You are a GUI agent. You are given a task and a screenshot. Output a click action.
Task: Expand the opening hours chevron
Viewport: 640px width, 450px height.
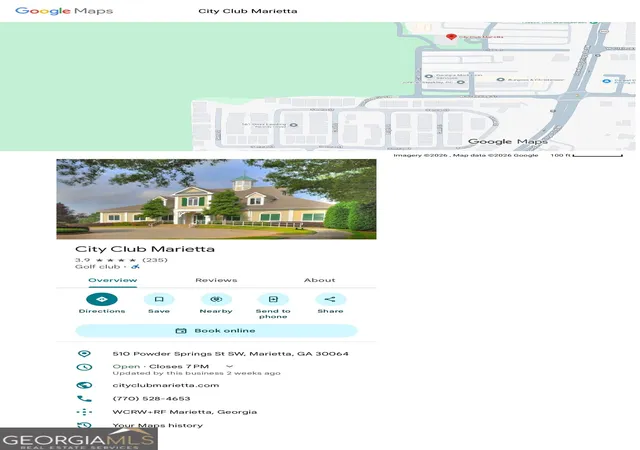[229, 366]
